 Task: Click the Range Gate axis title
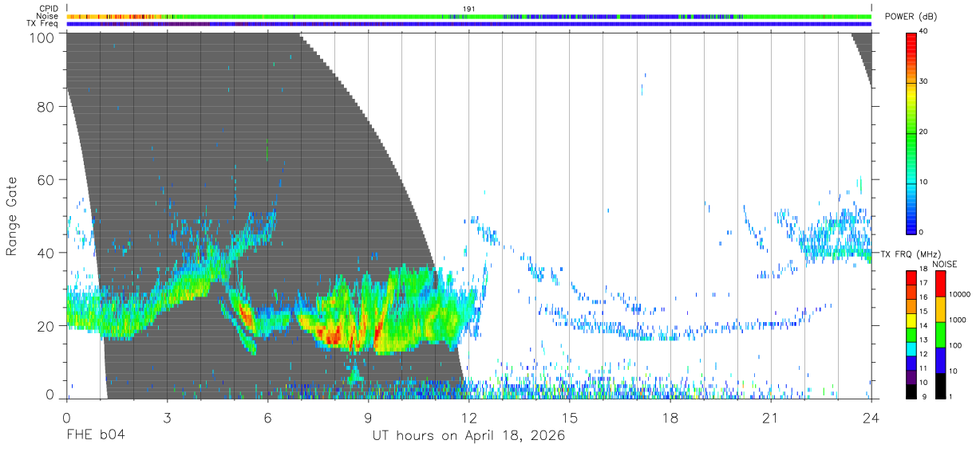12,216
